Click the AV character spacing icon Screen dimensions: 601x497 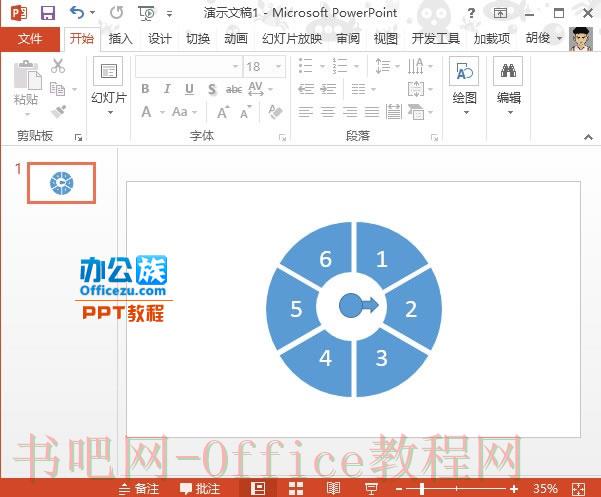256,89
